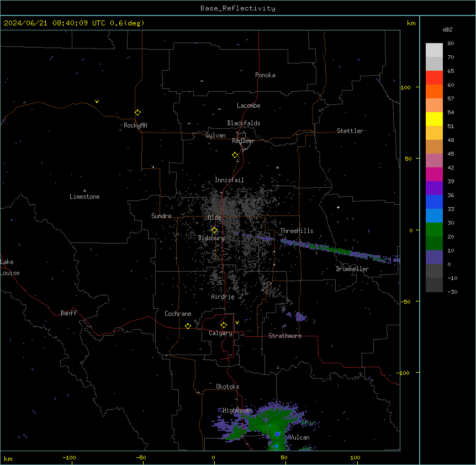This screenshot has width=476, height=465.
Task: Select the slate purple 0-10 dBZ swatch
Action: tap(434, 257)
